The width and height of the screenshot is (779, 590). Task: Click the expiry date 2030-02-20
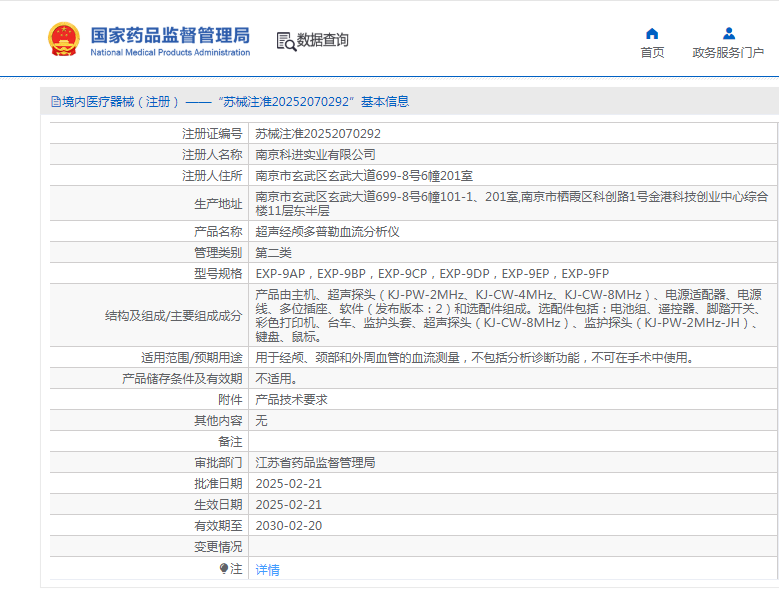tap(288, 525)
